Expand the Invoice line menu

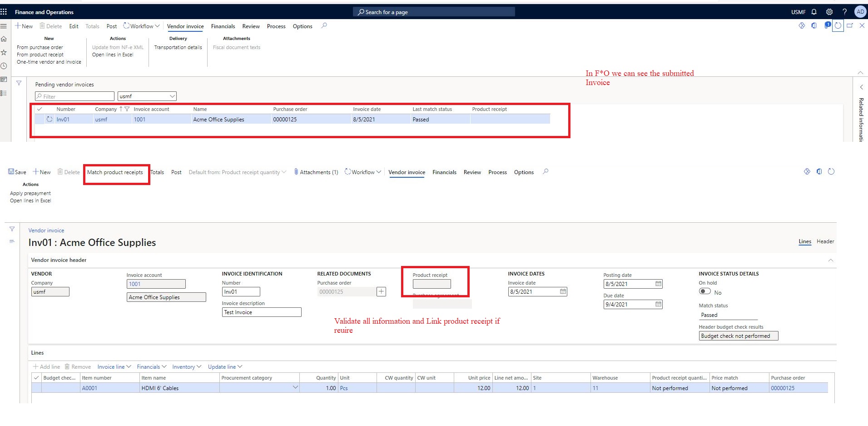114,367
